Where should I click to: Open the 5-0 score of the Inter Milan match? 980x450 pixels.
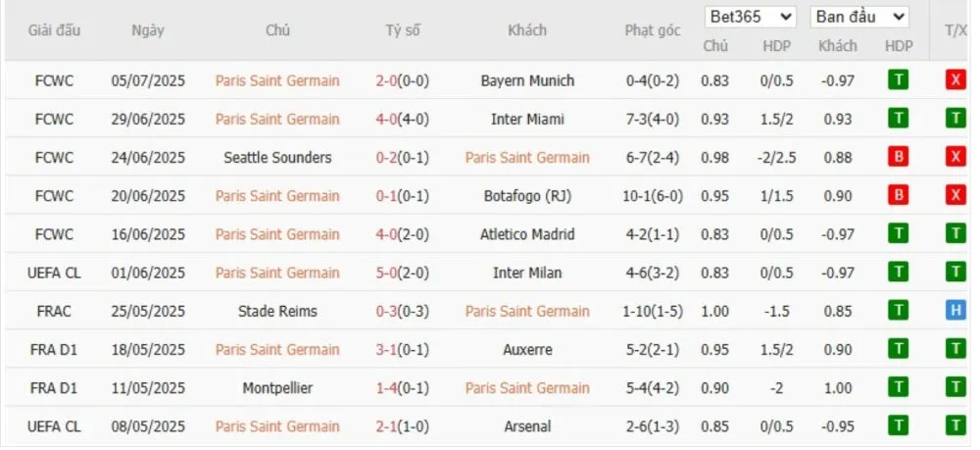click(x=386, y=273)
